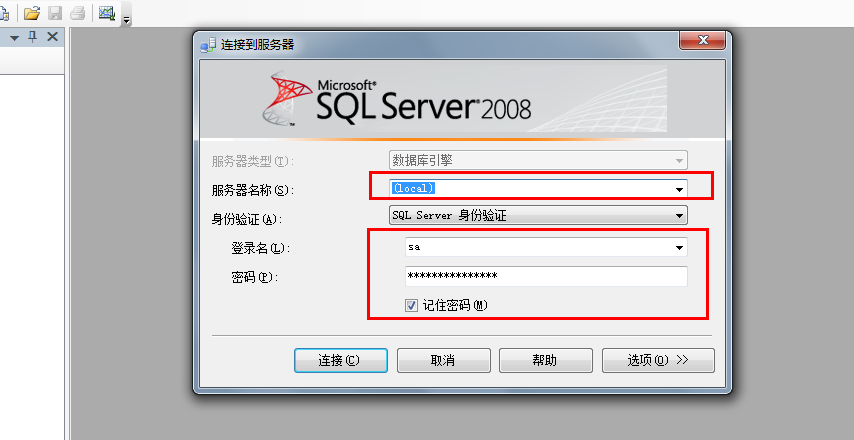Click the 服务器名称(S) label

pyautogui.click(x=252, y=190)
